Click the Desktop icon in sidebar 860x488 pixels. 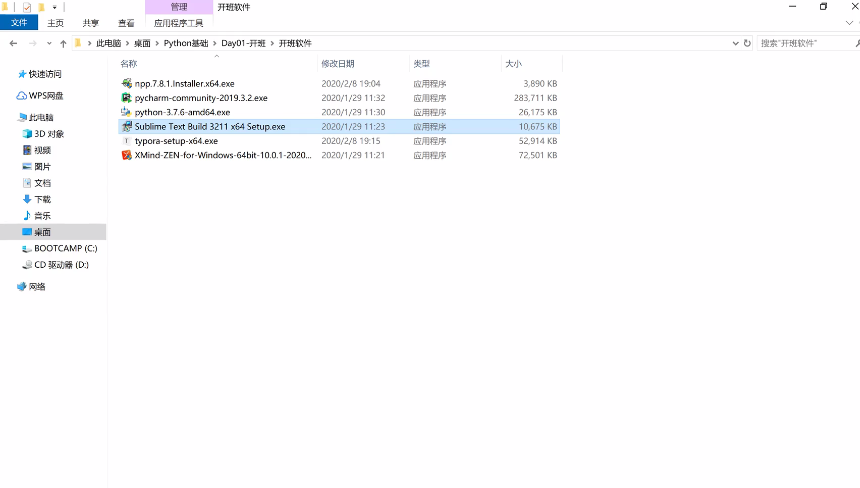click(27, 231)
